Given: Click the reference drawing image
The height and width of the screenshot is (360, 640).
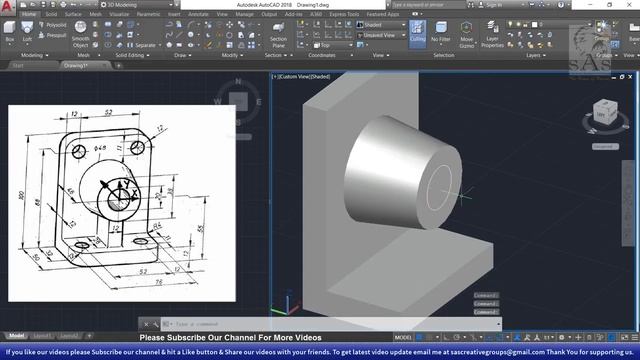Looking at the screenshot, I should click(x=122, y=203).
